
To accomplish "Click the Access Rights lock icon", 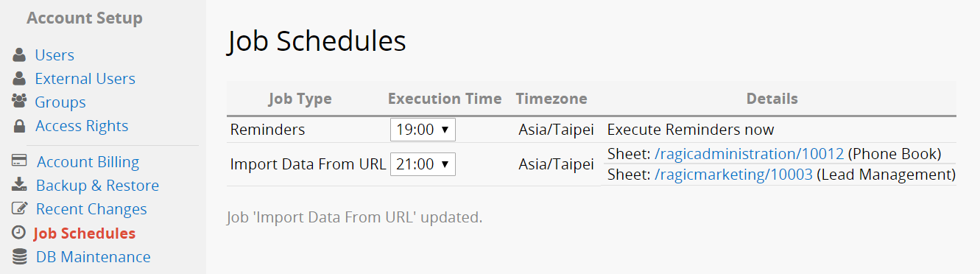I will point(20,126).
